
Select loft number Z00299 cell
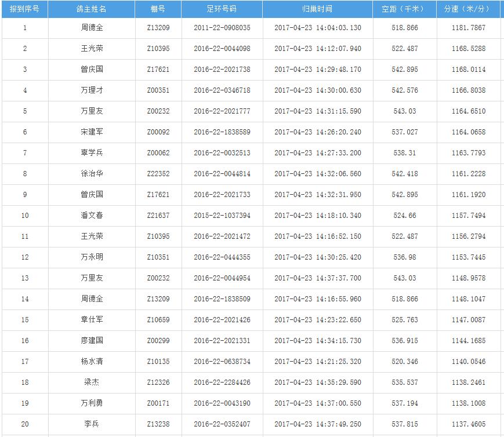[x=158, y=341]
